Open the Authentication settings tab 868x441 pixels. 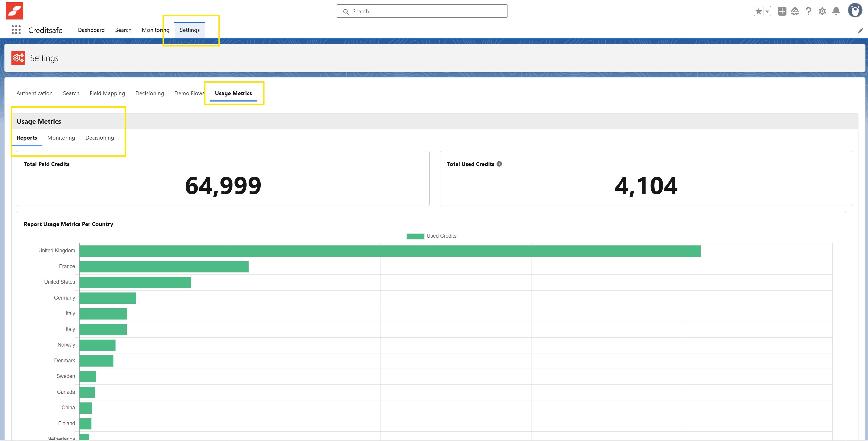34,93
